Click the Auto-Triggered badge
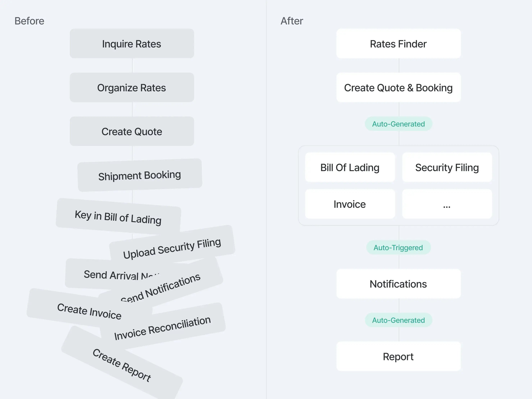This screenshot has width=532, height=399. click(398, 247)
